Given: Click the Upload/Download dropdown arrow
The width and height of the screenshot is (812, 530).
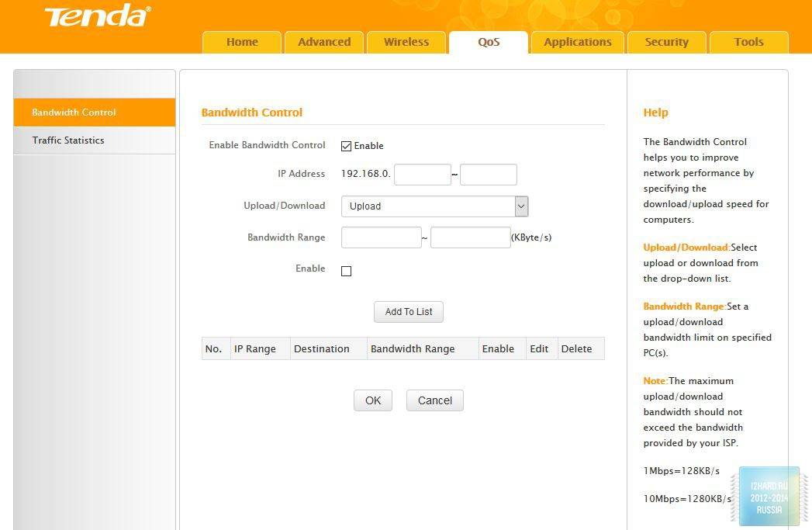Looking at the screenshot, I should tap(521, 206).
